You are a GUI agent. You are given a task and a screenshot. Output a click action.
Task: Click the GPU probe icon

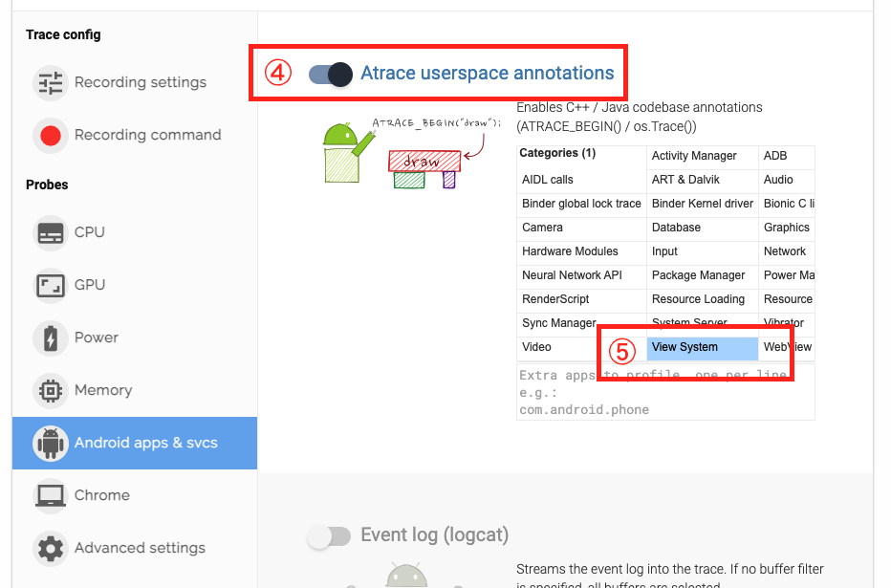point(51,286)
